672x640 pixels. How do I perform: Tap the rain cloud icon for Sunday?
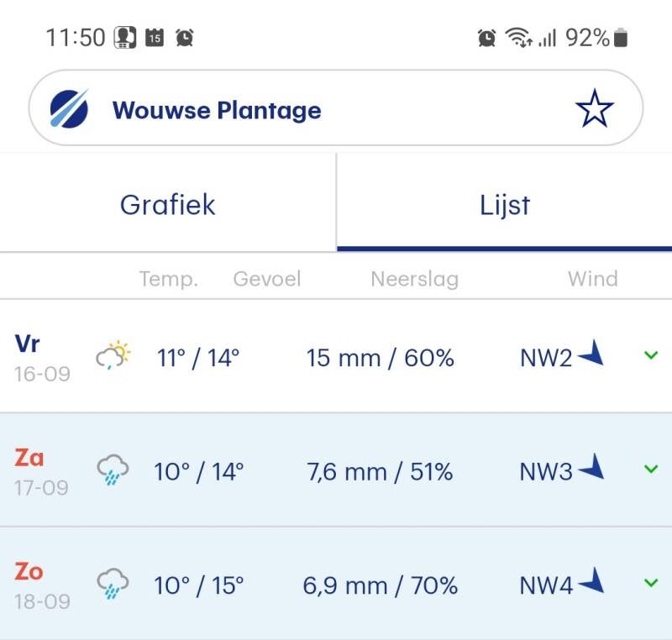pyautogui.click(x=113, y=583)
